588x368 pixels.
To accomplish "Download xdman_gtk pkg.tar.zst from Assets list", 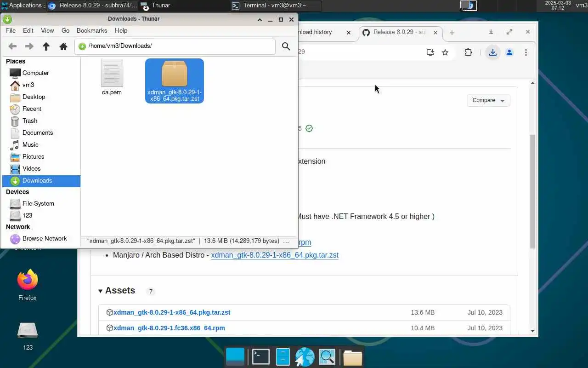I will click(x=172, y=312).
